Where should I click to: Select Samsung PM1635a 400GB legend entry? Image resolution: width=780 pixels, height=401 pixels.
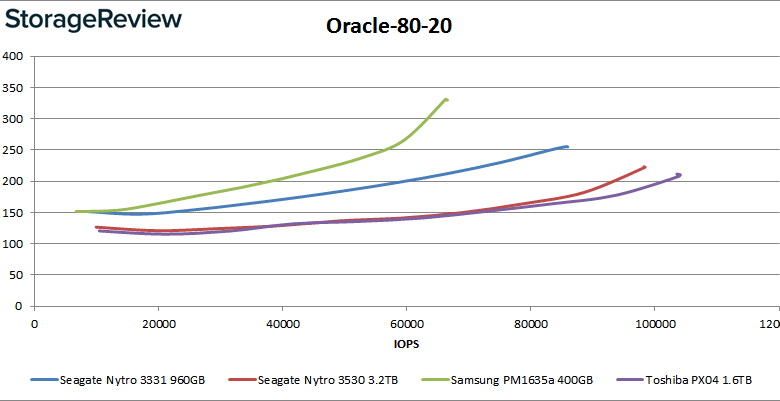(507, 380)
